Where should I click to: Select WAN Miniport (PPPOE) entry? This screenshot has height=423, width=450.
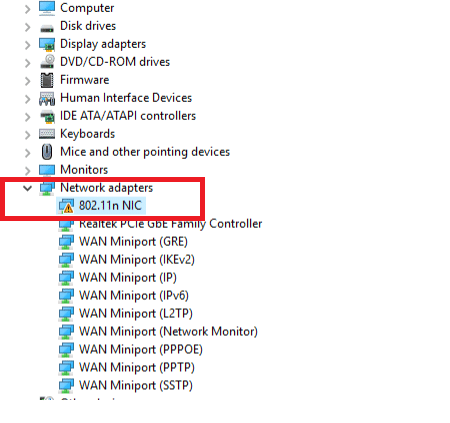pos(141,349)
